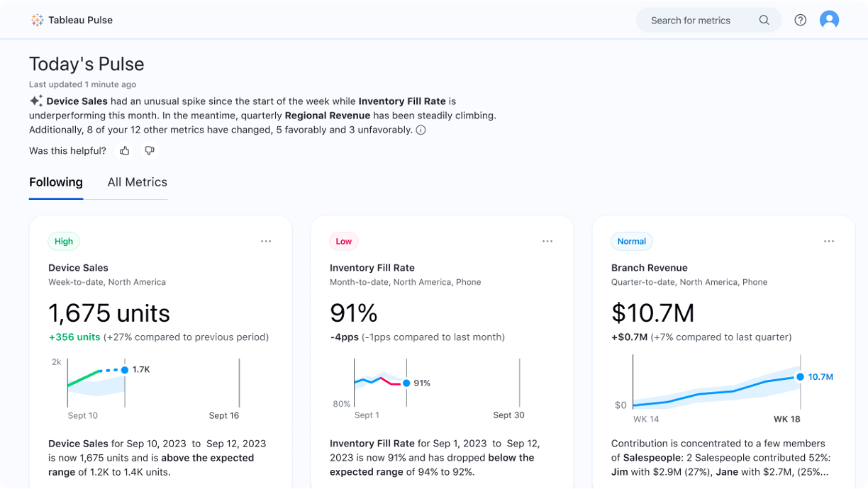Open the help question mark icon
The width and height of the screenshot is (868, 489).
point(801,20)
